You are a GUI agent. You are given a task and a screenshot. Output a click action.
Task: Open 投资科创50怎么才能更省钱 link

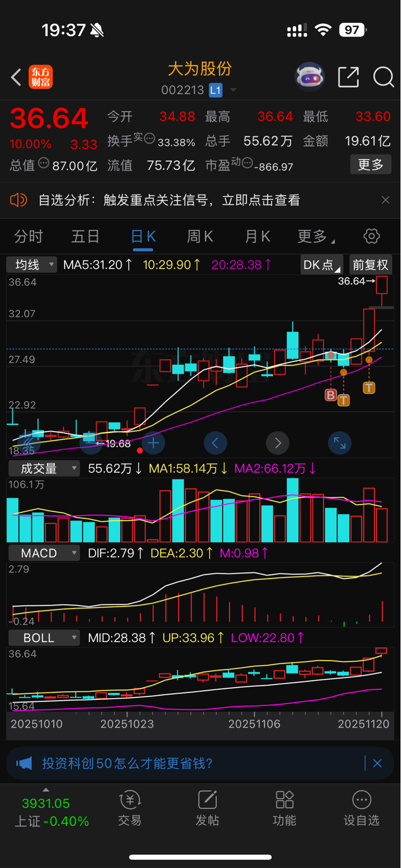(127, 763)
